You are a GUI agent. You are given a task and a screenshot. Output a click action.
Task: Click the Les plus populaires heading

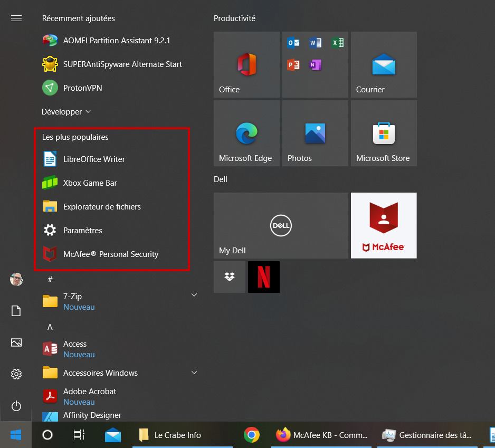pos(75,137)
